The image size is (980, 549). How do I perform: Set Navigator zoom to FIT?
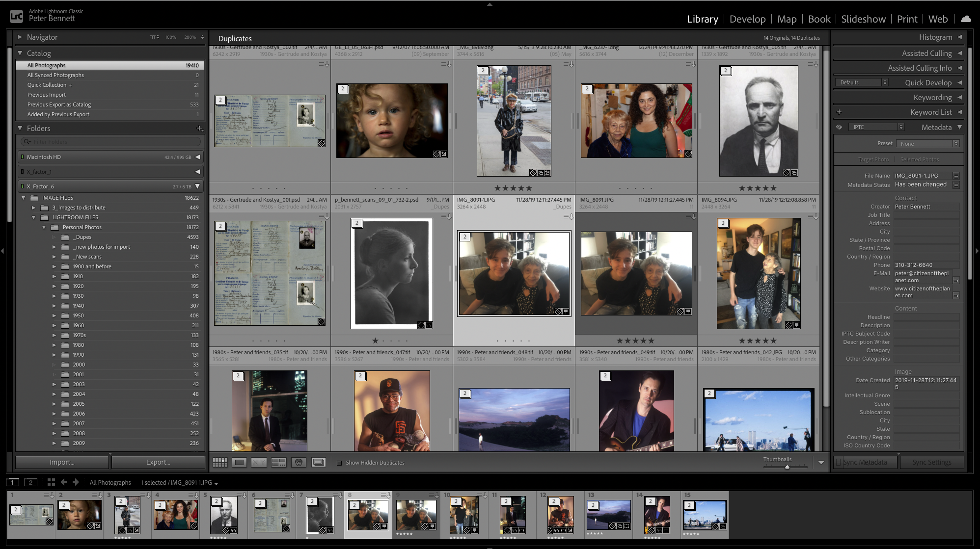pos(154,37)
